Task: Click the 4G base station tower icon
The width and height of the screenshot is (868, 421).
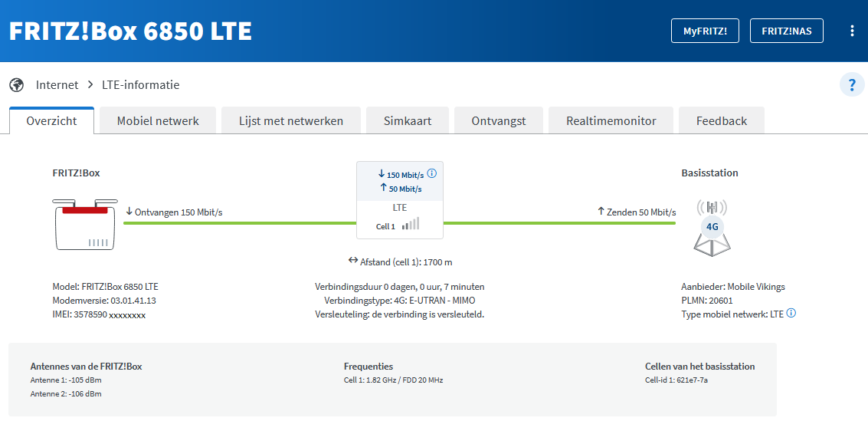Action: [712, 227]
